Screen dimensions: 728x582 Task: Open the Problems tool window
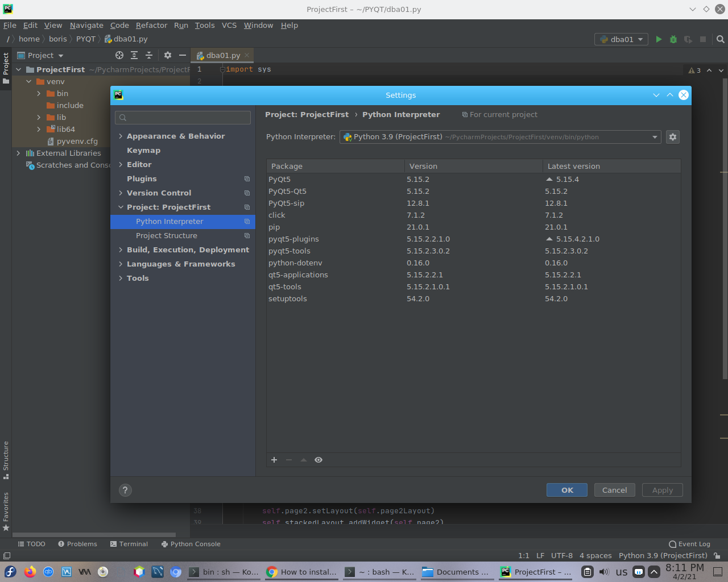point(77,544)
